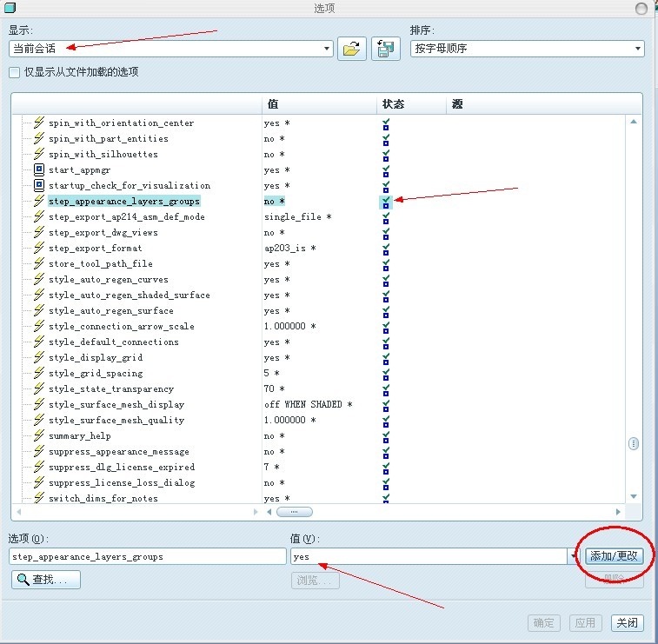The height and width of the screenshot is (644, 658).
Task: Click the horizontal scrollbar thumb under value column
Action: (x=295, y=512)
